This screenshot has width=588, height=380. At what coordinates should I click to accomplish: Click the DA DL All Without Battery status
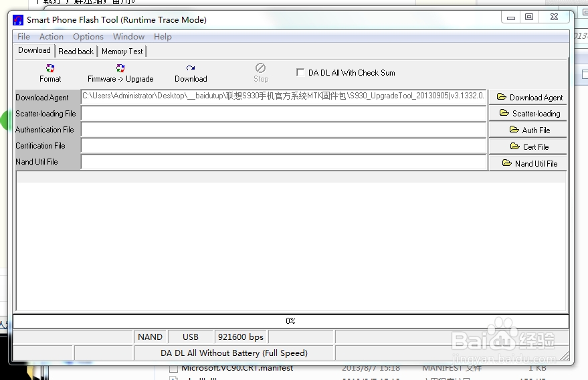pyautogui.click(x=234, y=353)
